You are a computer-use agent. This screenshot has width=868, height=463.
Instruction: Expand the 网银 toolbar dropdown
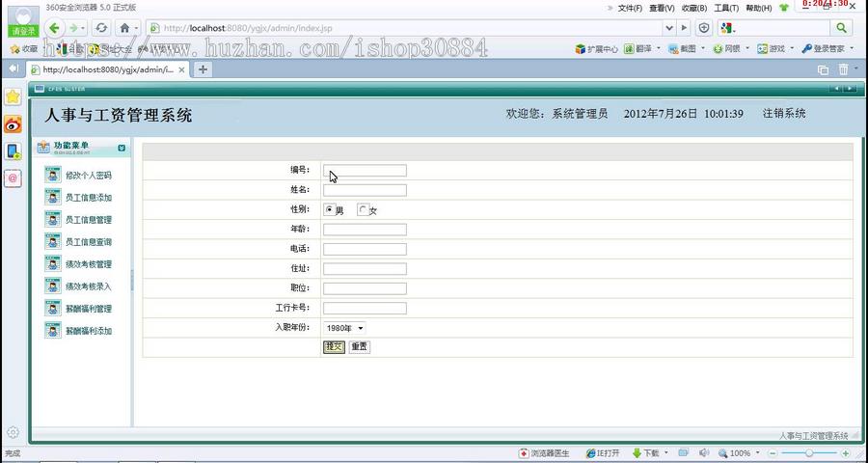[x=747, y=49]
